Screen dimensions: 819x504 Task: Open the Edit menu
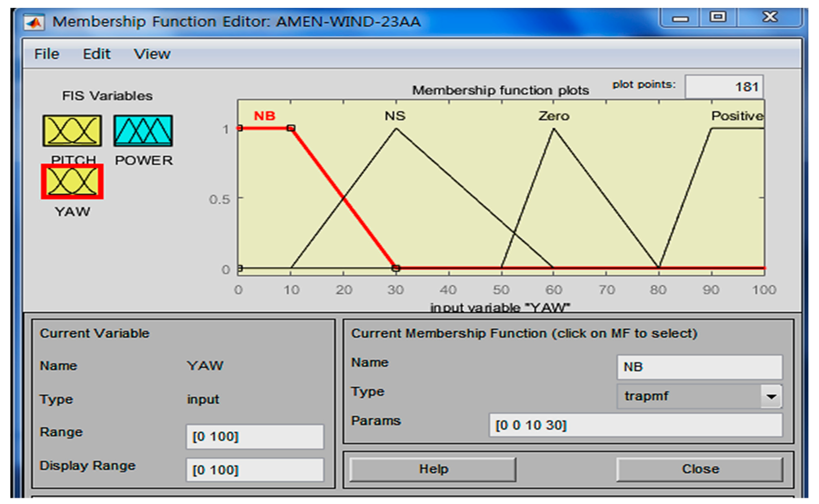coord(96,54)
